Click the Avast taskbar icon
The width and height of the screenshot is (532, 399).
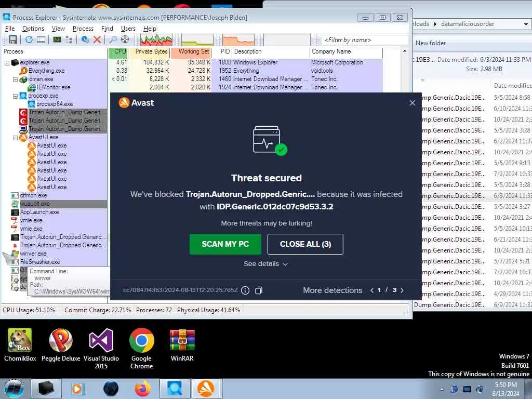(206, 389)
